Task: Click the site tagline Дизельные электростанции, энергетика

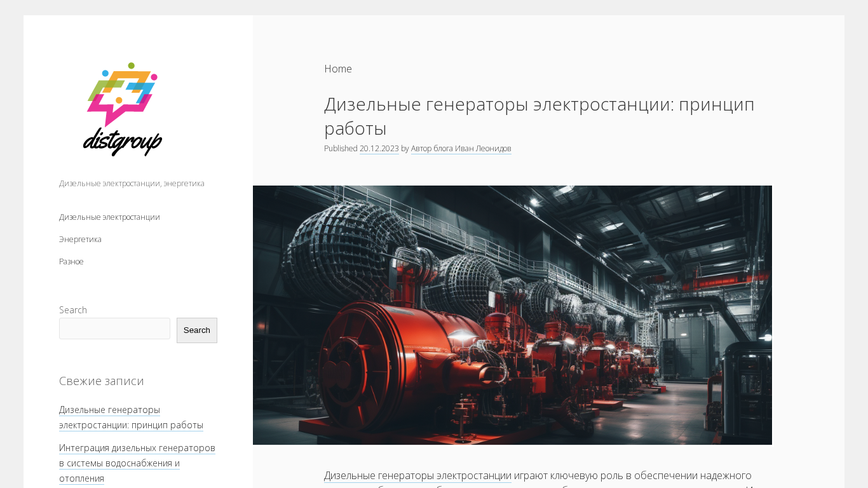Action: [132, 183]
